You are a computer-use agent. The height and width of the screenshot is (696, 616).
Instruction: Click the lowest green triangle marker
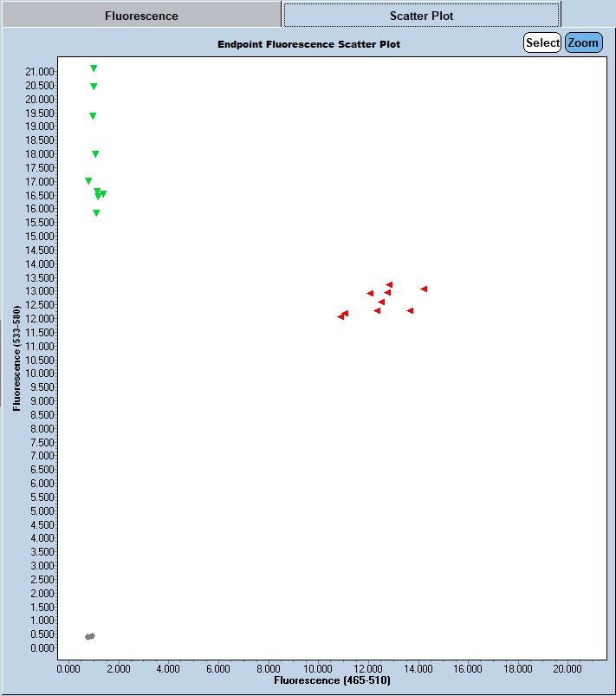(96, 212)
